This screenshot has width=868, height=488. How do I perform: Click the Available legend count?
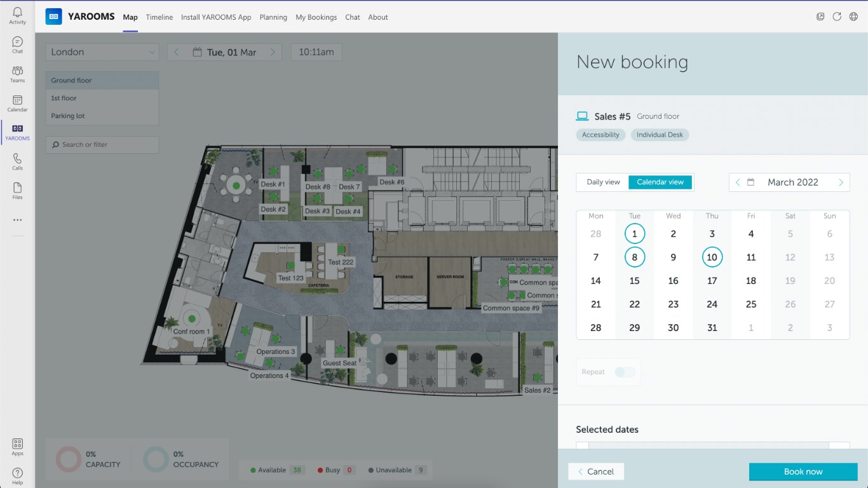[296, 470]
